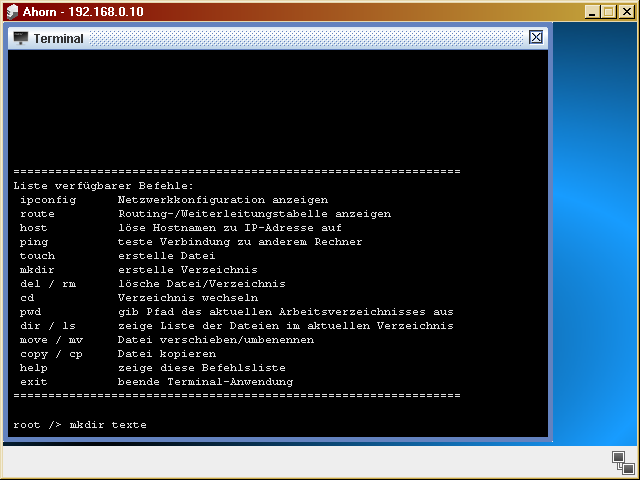640x480 pixels.
Task: Click 'beende Terminal-Anwendung' description
Action: (205, 382)
